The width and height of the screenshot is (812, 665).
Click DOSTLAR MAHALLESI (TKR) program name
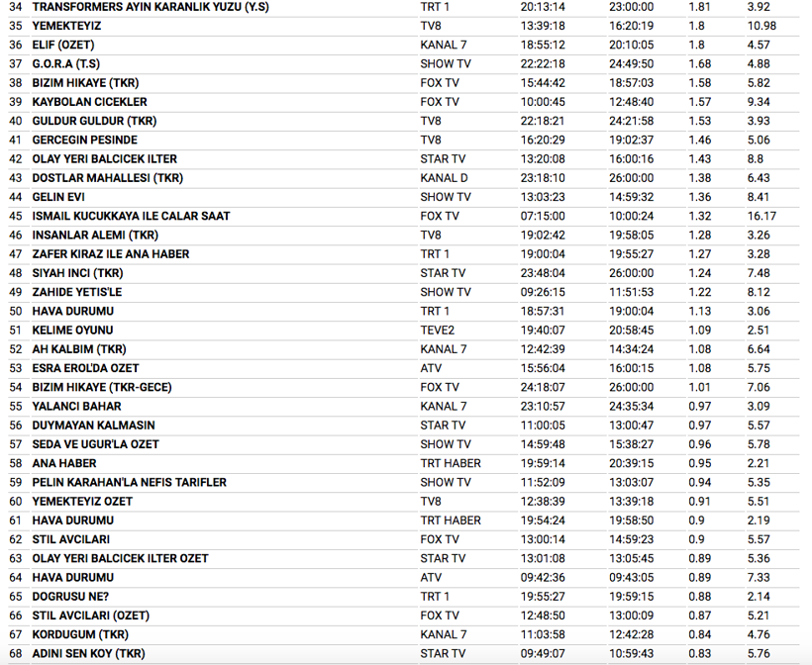tap(108, 178)
